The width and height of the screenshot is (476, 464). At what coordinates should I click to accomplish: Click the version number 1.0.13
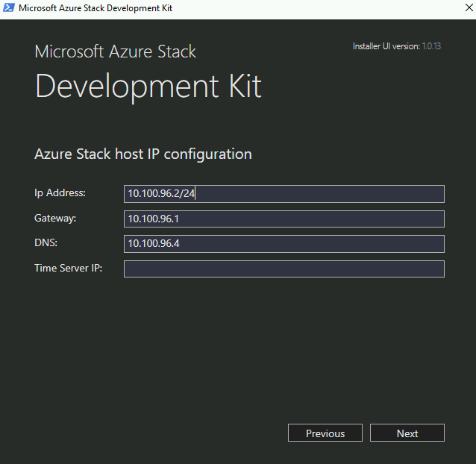431,46
